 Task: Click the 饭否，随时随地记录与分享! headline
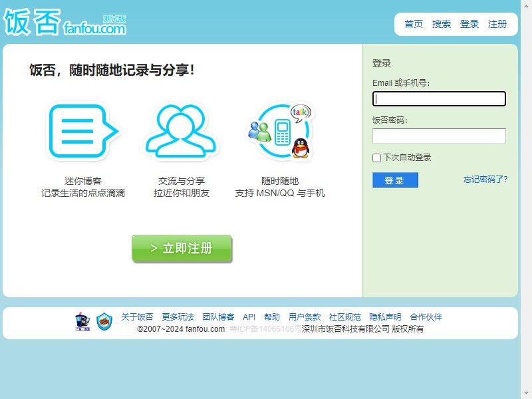tap(112, 70)
